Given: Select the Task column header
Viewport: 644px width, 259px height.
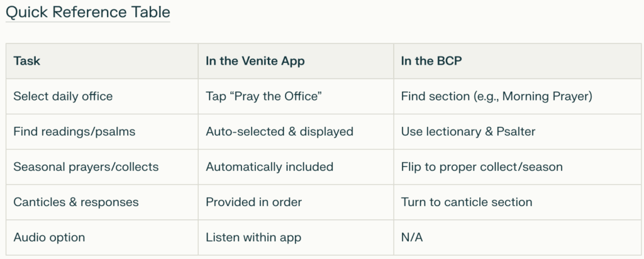Looking at the screenshot, I should [x=102, y=61].
